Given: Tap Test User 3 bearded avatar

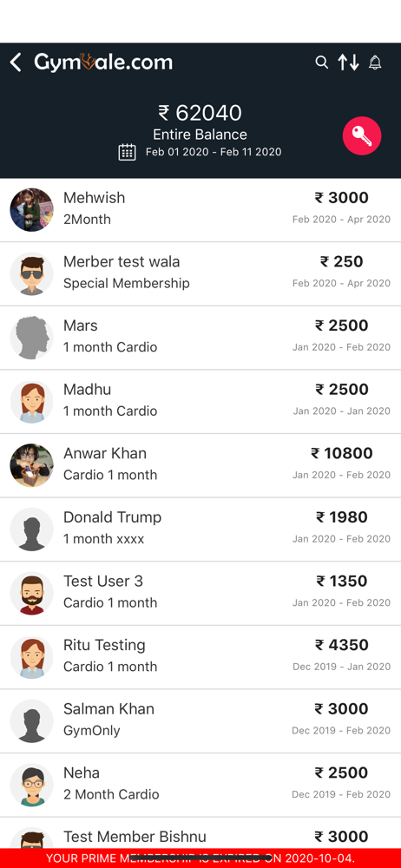Looking at the screenshot, I should 31,593.
